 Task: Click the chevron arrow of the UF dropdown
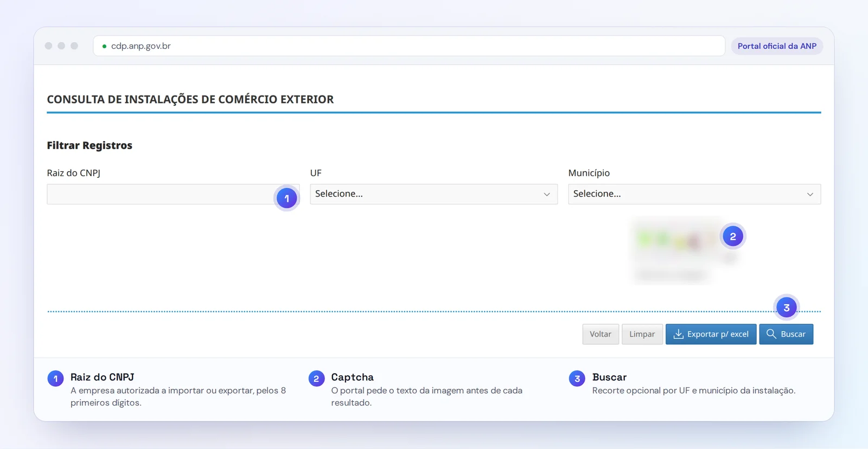point(547,194)
